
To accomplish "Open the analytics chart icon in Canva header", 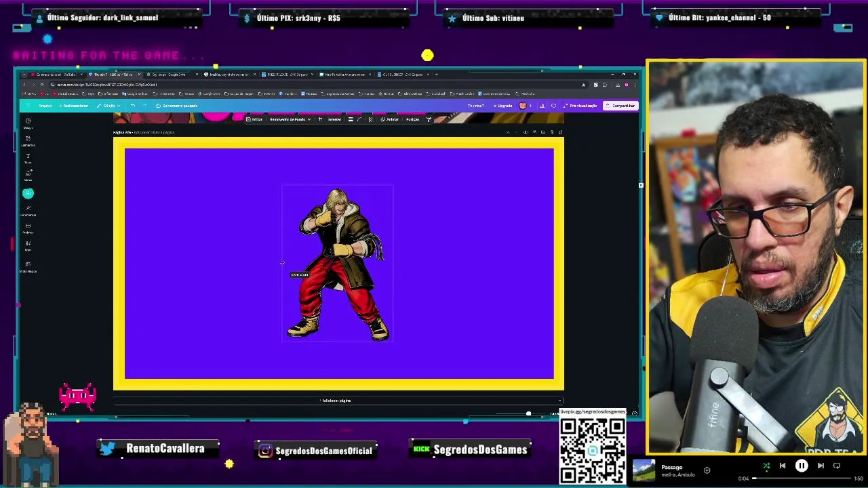I will pos(542,106).
